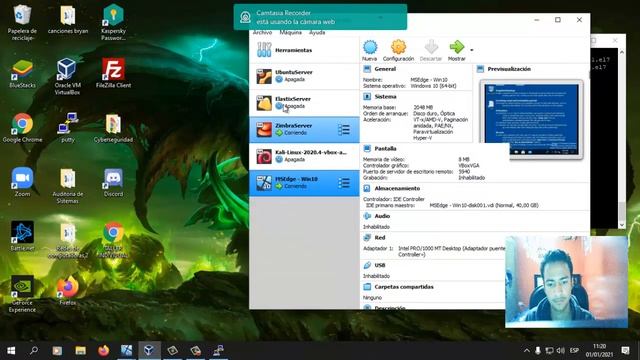
Task: Click the Descartar down-arrow toolbar icon
Action: pos(431,47)
